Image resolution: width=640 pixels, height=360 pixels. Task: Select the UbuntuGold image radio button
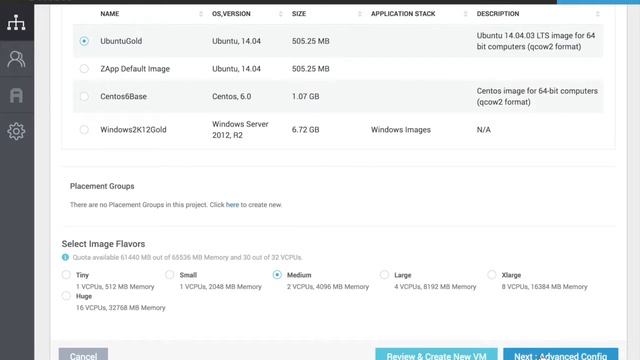pyautogui.click(x=84, y=41)
